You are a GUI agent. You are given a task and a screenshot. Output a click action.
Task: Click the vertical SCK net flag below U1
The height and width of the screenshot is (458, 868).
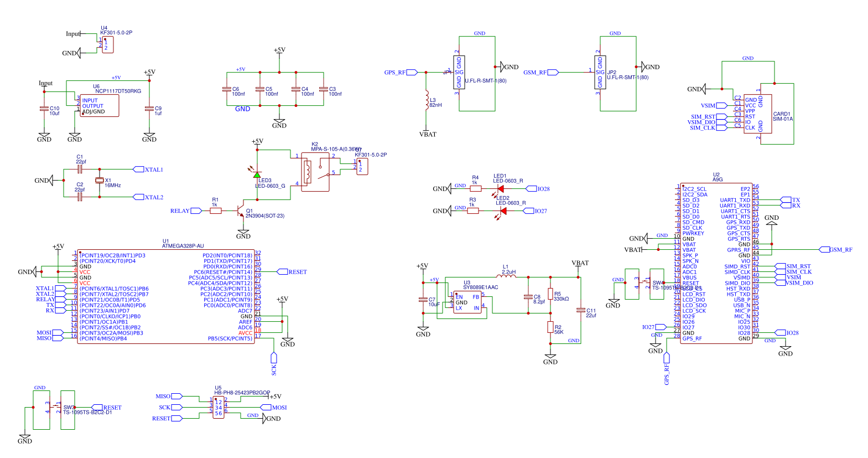[274, 363]
